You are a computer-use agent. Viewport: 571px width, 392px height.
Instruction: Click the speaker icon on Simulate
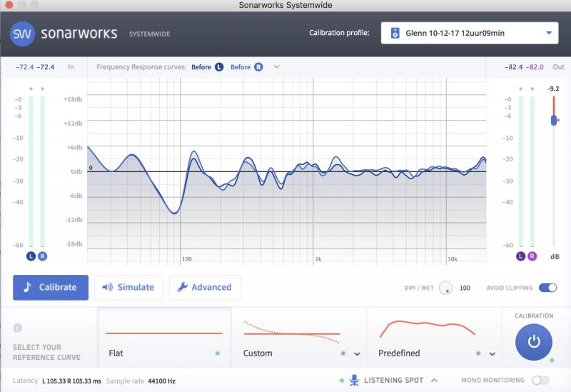point(107,287)
